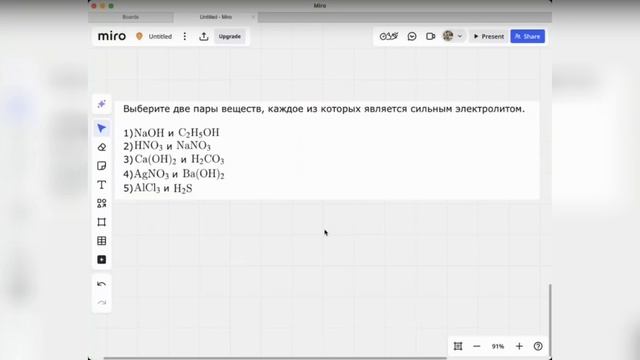Click option 2 HNO3 и NaNO3

pyautogui.click(x=167, y=146)
